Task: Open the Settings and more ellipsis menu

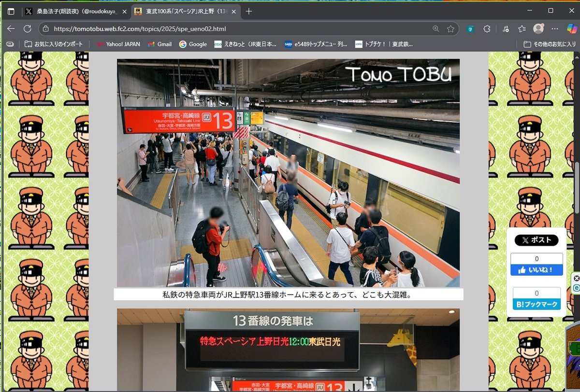Action: click(555, 29)
